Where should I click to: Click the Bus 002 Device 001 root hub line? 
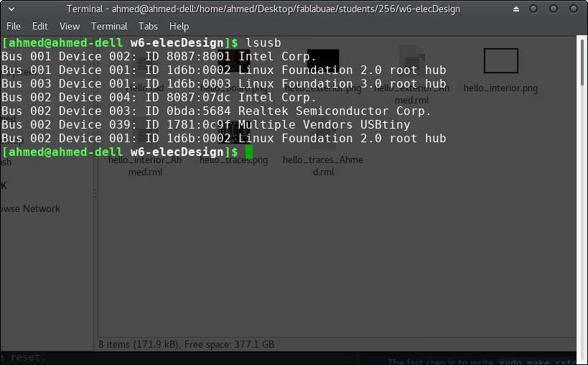point(224,139)
